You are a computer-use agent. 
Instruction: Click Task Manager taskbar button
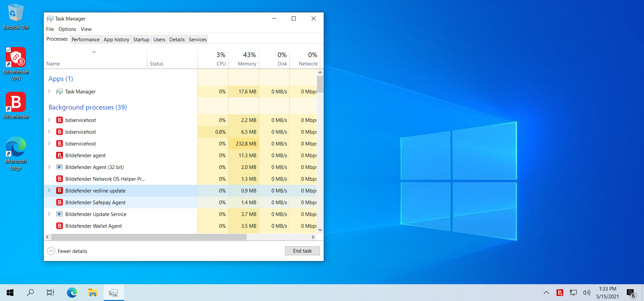coord(114,293)
